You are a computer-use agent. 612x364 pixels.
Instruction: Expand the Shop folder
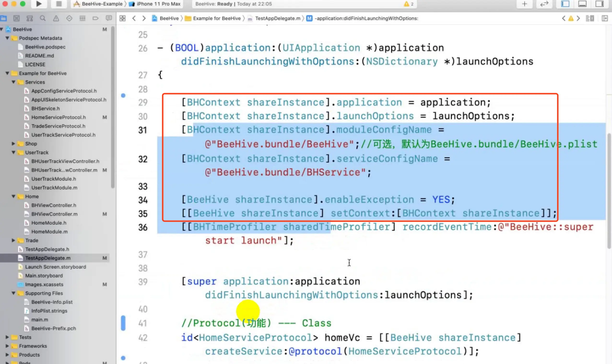pos(13,144)
